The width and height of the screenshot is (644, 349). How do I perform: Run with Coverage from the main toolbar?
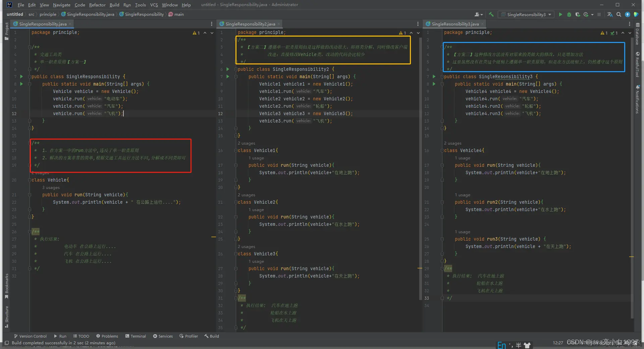(578, 14)
